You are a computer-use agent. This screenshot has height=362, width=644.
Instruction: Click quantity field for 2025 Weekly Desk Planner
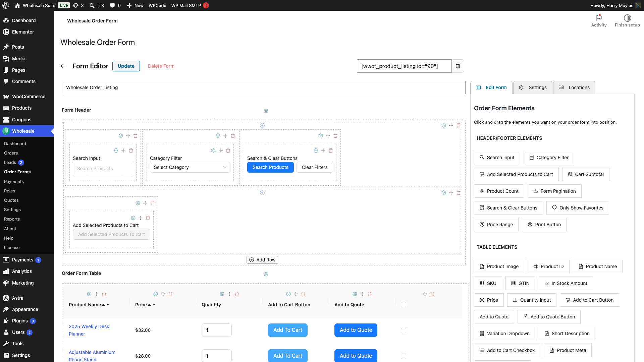217,330
